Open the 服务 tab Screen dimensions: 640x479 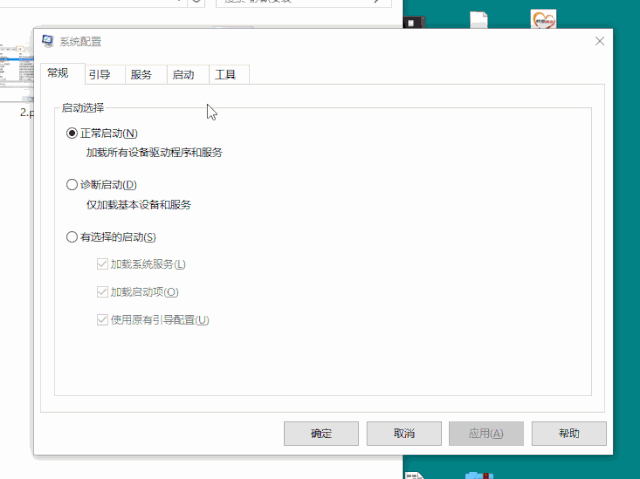(x=147, y=75)
